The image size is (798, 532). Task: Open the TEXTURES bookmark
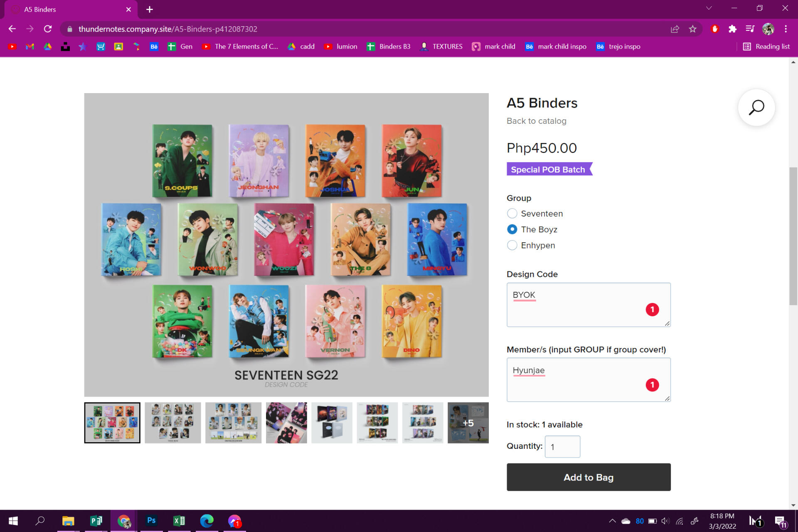tap(441, 47)
